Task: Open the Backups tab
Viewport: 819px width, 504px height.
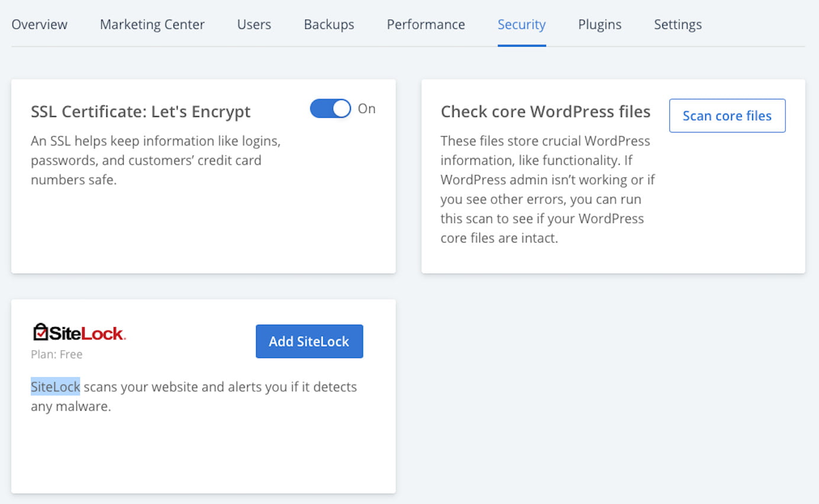Action: [x=329, y=24]
